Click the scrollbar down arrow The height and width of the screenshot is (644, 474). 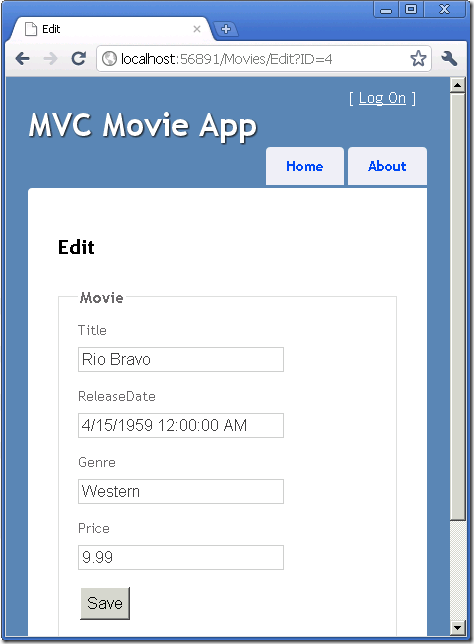click(x=458, y=628)
